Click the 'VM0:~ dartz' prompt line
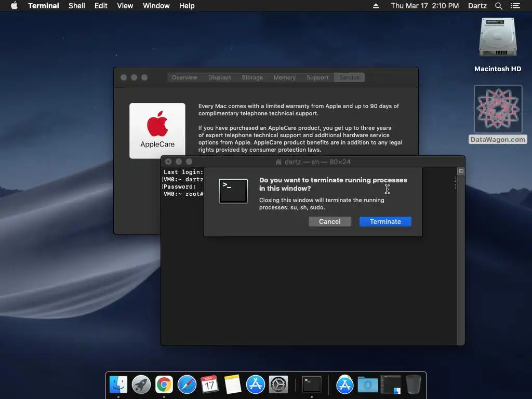Screen dimensions: 532x399 [183, 179]
